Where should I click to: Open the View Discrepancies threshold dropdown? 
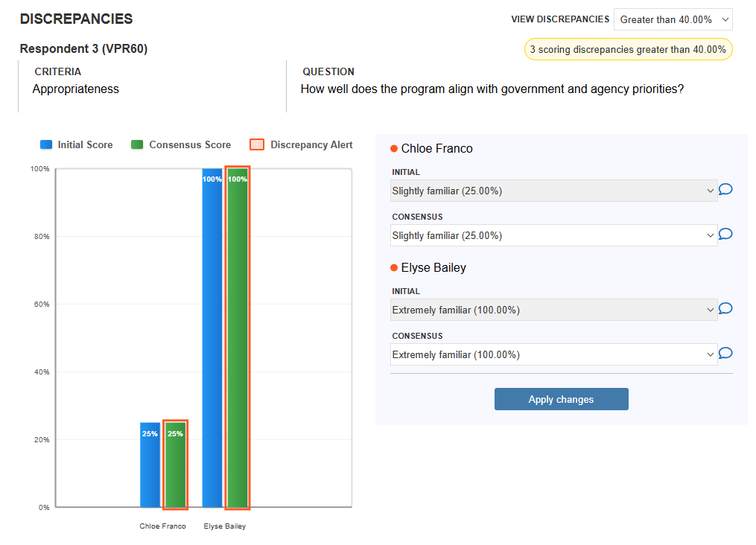[x=673, y=20]
